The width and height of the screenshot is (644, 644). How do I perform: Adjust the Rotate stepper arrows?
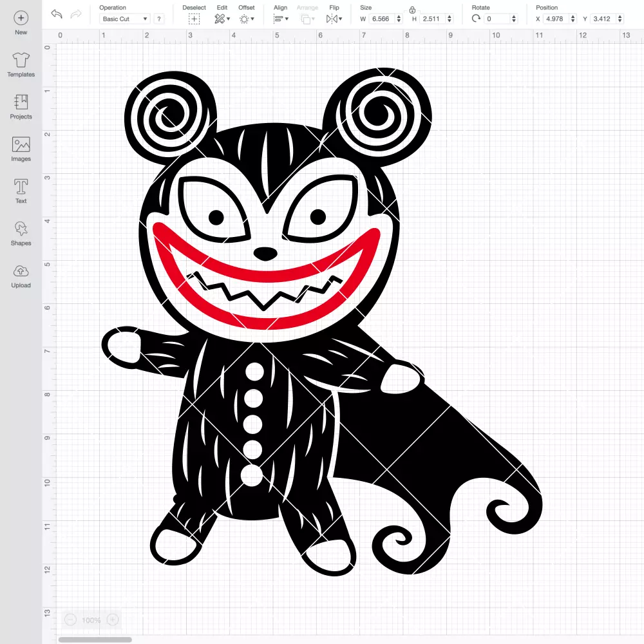(514, 19)
